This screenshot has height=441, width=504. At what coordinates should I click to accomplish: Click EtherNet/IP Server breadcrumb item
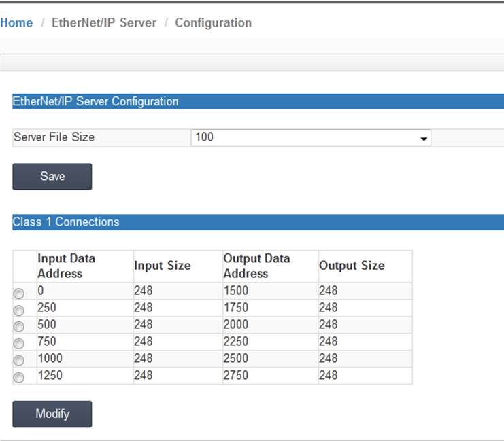tap(104, 23)
